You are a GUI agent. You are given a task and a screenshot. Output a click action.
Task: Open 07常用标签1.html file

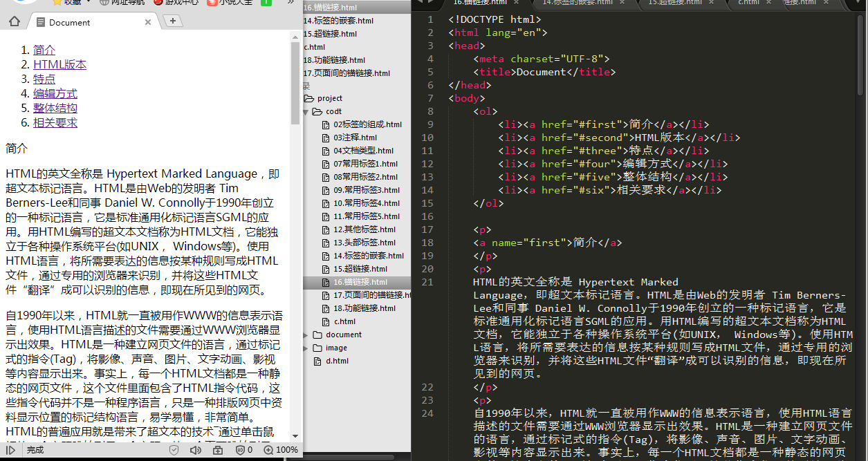pyautogui.click(x=365, y=164)
